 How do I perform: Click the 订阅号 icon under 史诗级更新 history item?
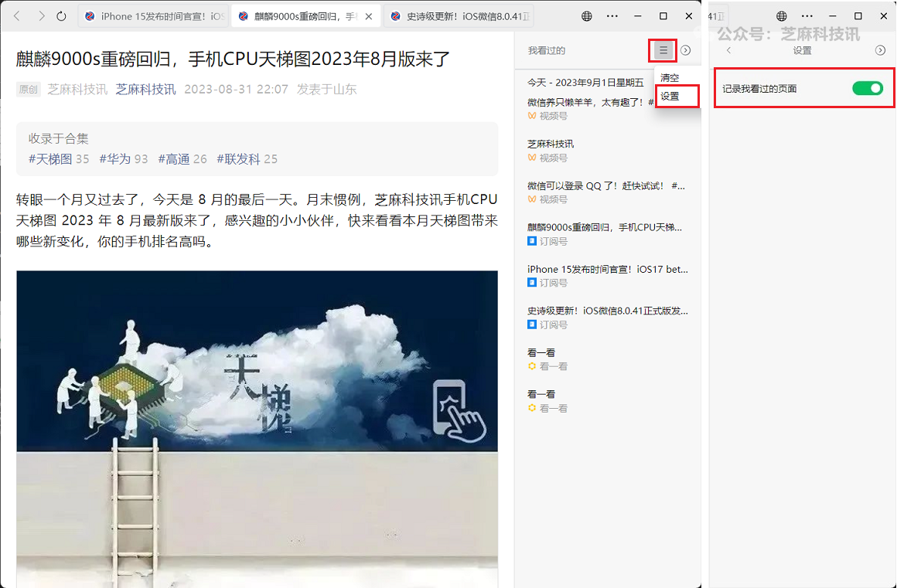[532, 325]
